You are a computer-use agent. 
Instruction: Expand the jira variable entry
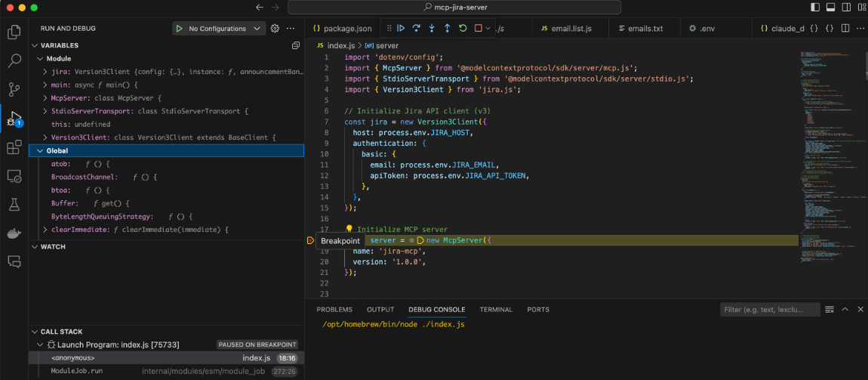click(46, 72)
